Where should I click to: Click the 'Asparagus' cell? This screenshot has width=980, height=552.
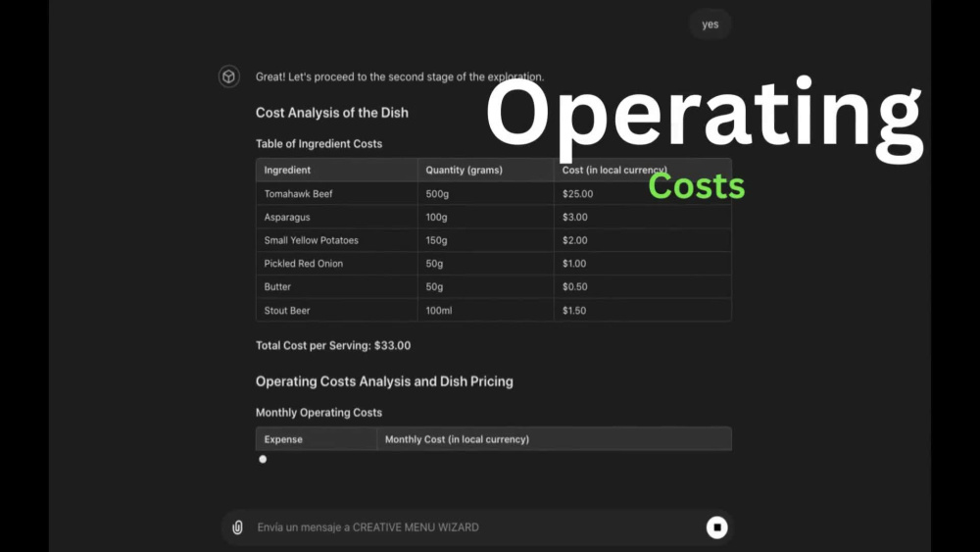click(x=337, y=217)
